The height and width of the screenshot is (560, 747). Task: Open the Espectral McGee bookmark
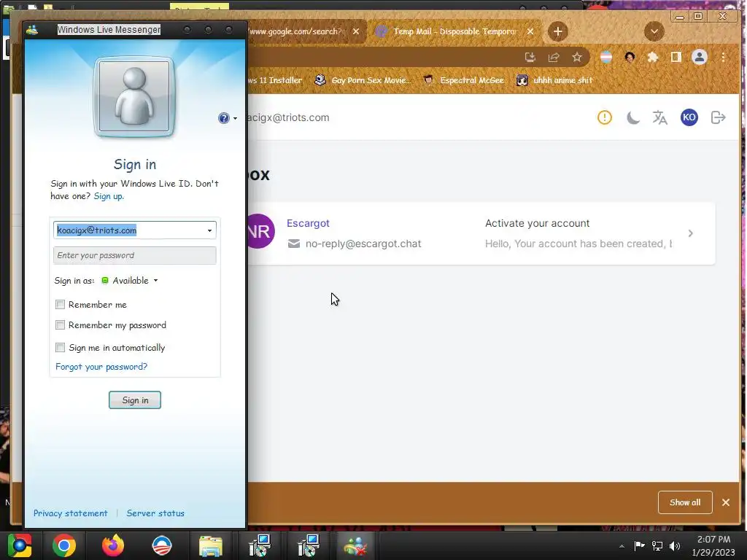coord(464,80)
